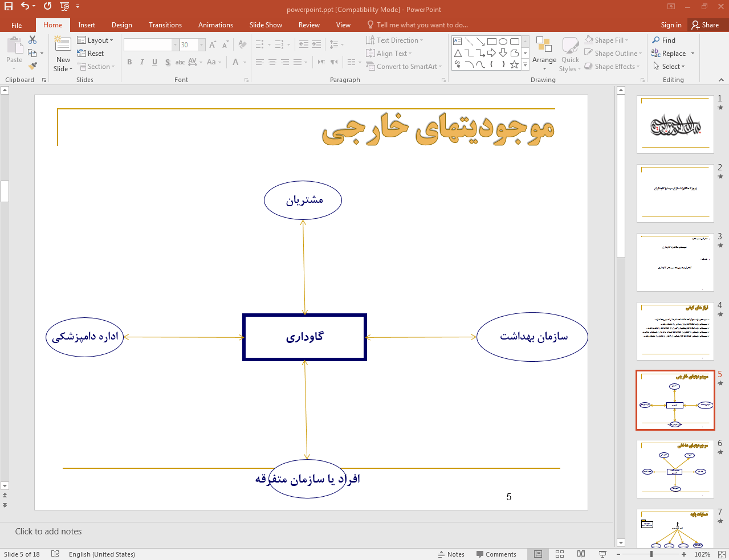This screenshot has width=729, height=560.
Task: Toggle Italic formatting
Action: (142, 62)
